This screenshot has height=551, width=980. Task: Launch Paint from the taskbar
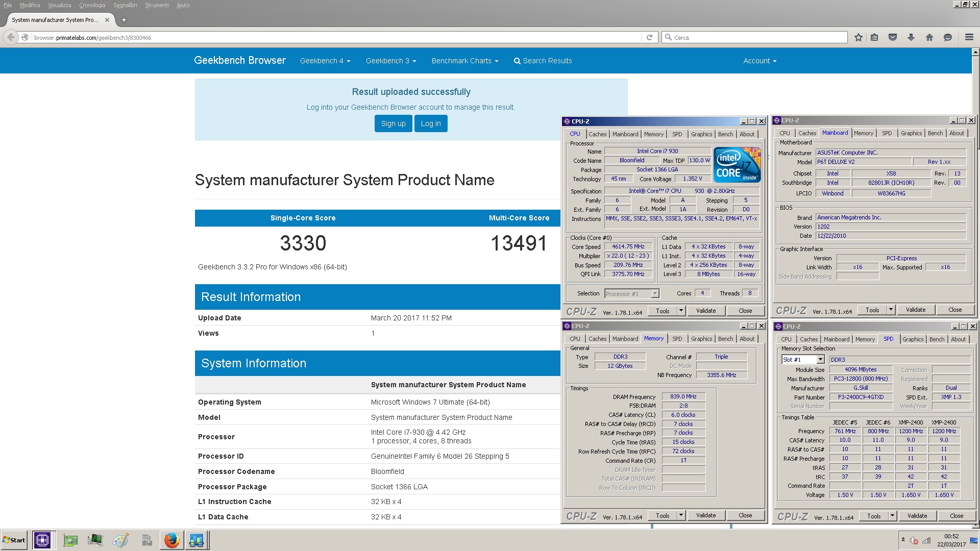point(120,540)
